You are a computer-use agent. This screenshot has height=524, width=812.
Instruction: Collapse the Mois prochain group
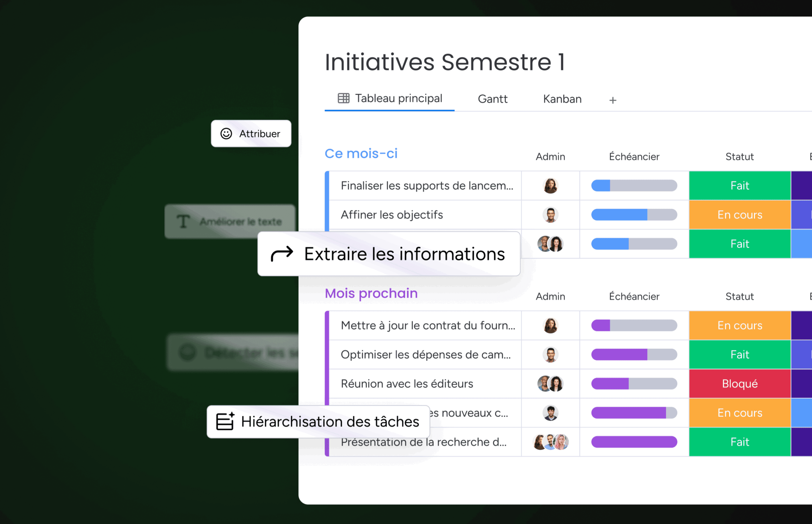coord(371,293)
